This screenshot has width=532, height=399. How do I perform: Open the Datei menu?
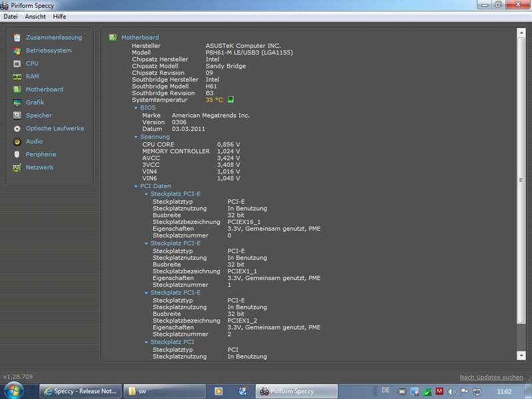click(11, 17)
